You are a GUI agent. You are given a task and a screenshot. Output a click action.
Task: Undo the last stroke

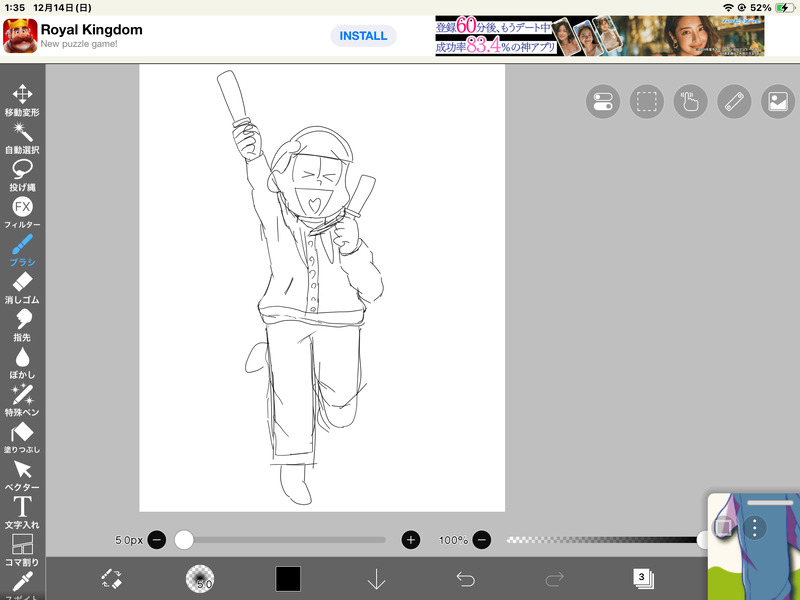tap(465, 579)
